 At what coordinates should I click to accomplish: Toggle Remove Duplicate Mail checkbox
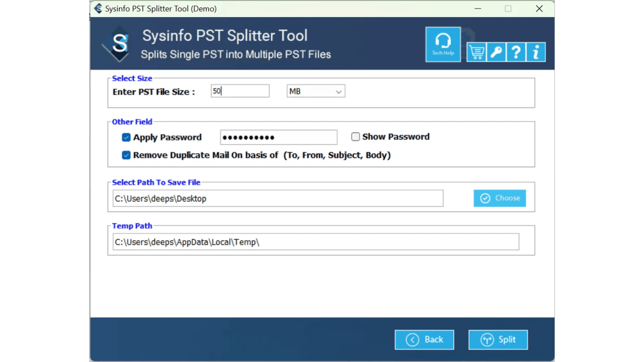click(x=126, y=155)
